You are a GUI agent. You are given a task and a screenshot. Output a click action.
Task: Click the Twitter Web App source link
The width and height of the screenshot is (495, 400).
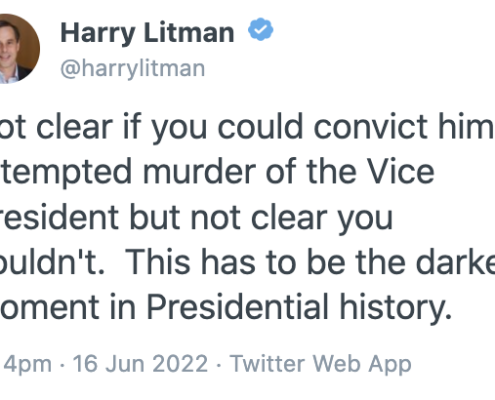pos(321,364)
